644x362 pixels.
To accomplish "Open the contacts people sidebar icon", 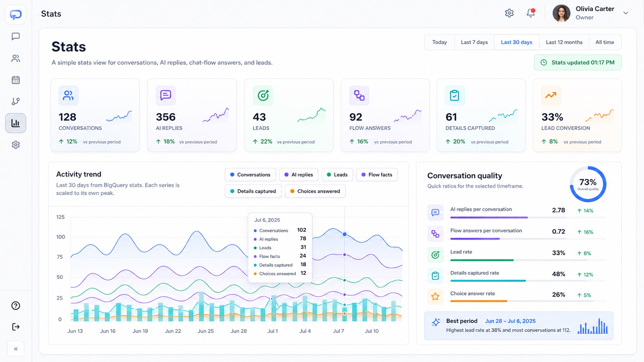I will (x=15, y=58).
